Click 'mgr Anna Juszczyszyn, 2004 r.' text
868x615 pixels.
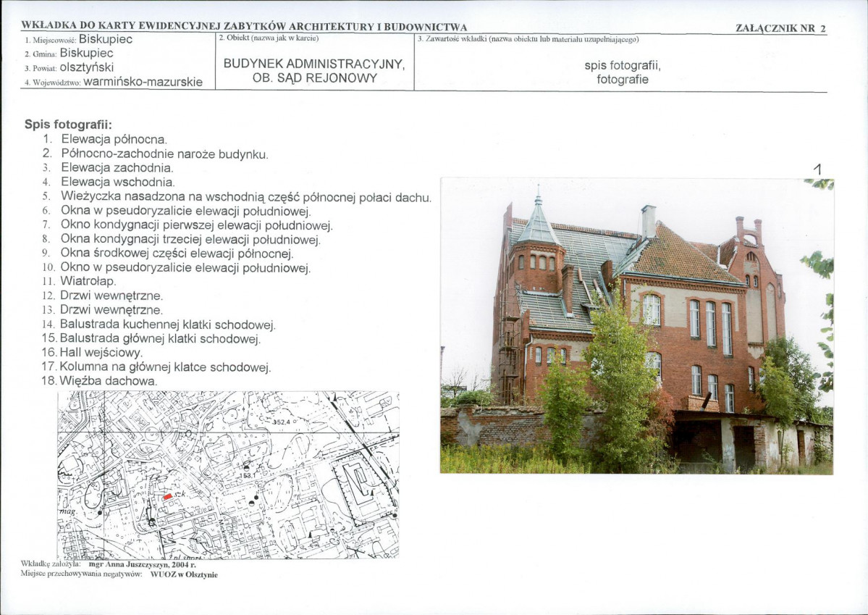coord(143,564)
